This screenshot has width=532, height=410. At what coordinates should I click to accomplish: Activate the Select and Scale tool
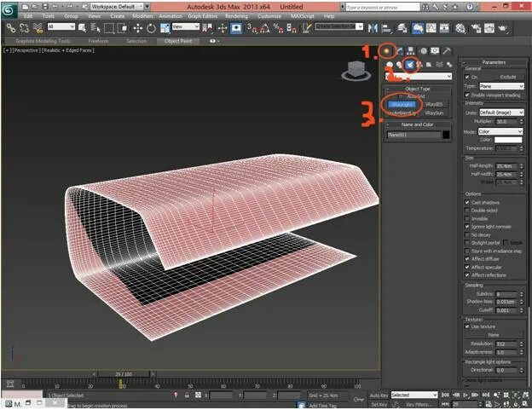[x=165, y=28]
